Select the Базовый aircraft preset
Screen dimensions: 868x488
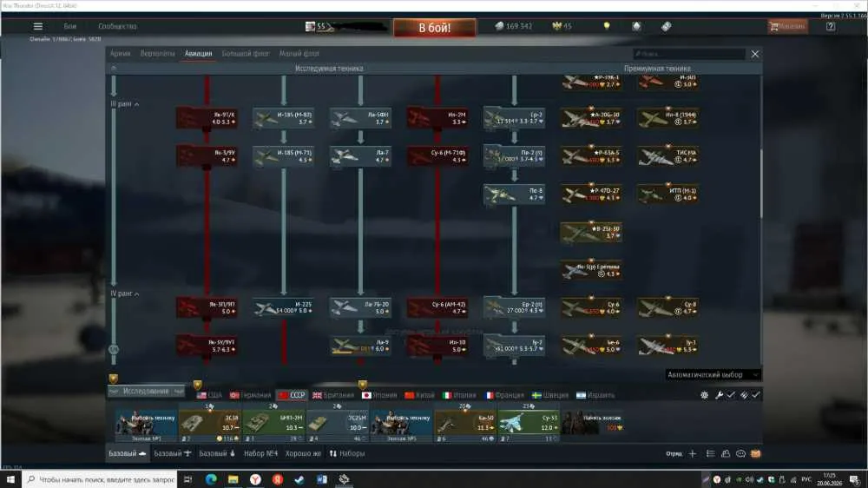tap(172, 453)
